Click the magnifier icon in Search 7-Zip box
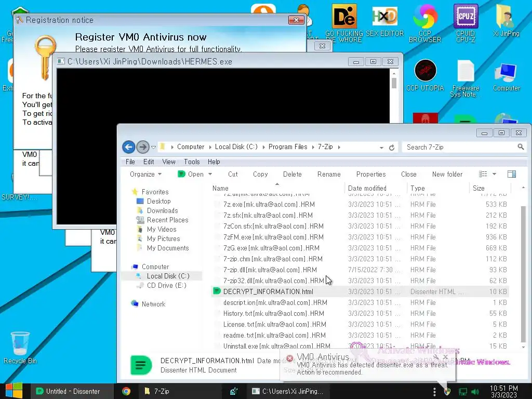 [x=521, y=147]
